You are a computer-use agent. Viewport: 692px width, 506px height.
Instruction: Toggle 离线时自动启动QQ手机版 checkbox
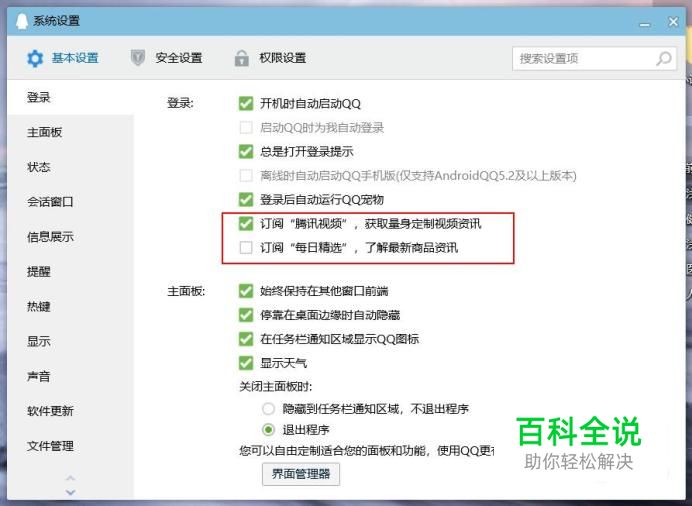[x=246, y=176]
